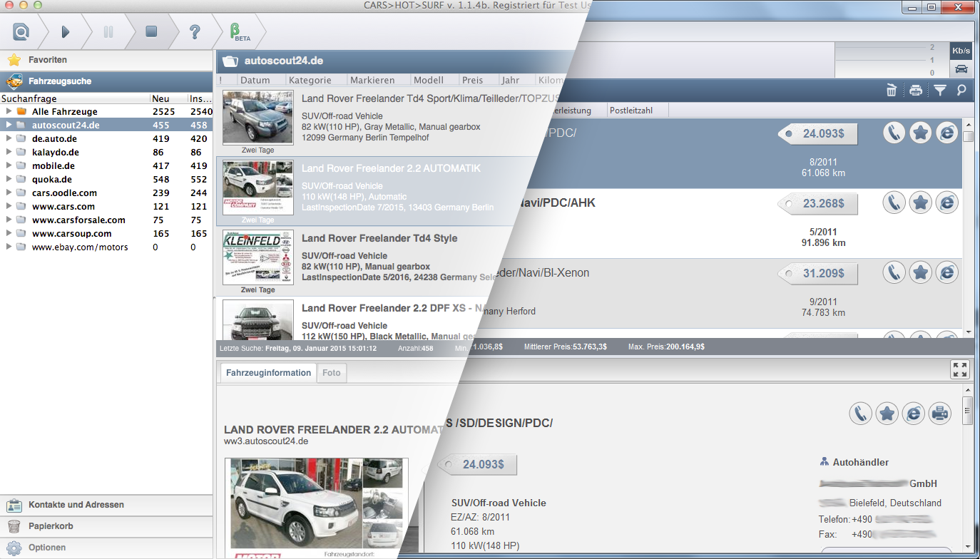Open the Papierkorb section
Screen dimensions: 980x559
pos(106,526)
